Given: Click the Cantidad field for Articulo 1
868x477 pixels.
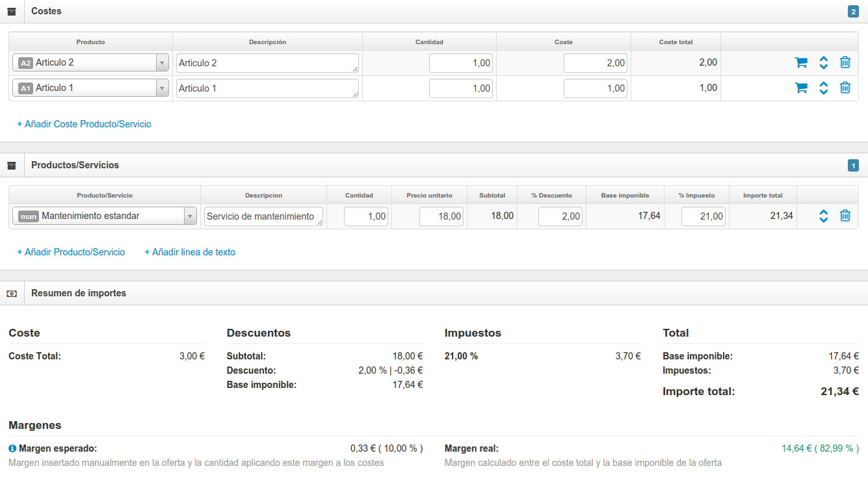Looking at the screenshot, I should 461,88.
